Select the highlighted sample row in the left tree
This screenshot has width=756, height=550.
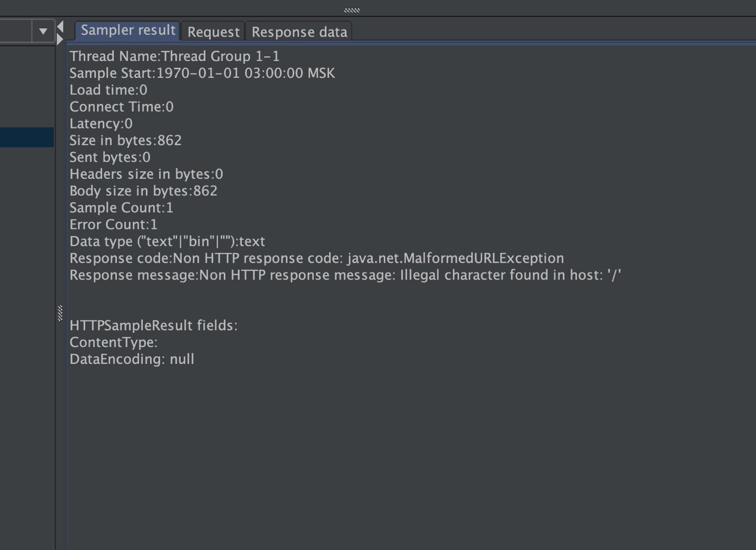pyautogui.click(x=27, y=137)
